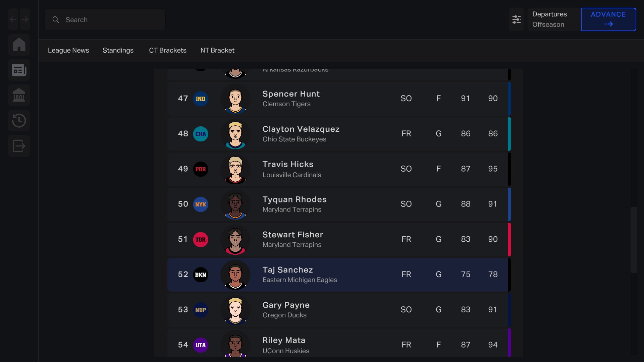Open the CT Brackets tab
The image size is (644, 362).
[x=168, y=50]
